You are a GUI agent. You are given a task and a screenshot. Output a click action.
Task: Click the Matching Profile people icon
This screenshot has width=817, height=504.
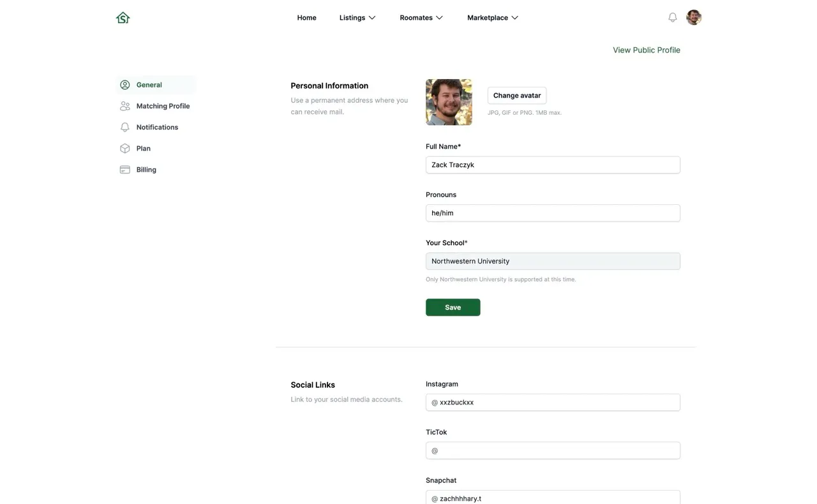click(125, 106)
